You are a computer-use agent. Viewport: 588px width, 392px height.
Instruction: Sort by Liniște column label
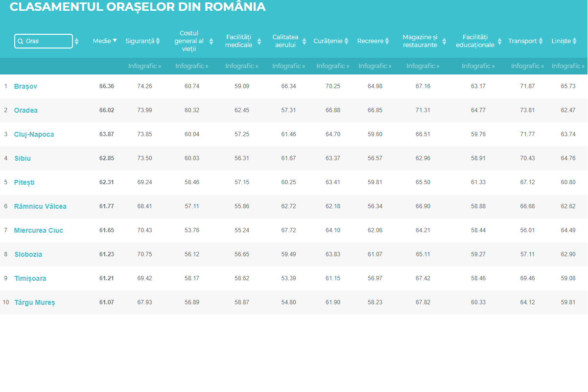561,41
